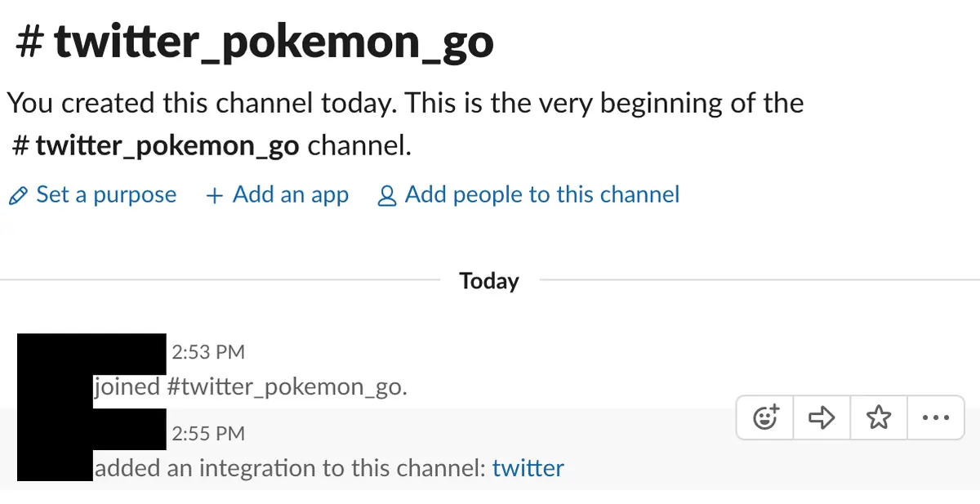Add an emoji reaction to the message

pyautogui.click(x=765, y=418)
